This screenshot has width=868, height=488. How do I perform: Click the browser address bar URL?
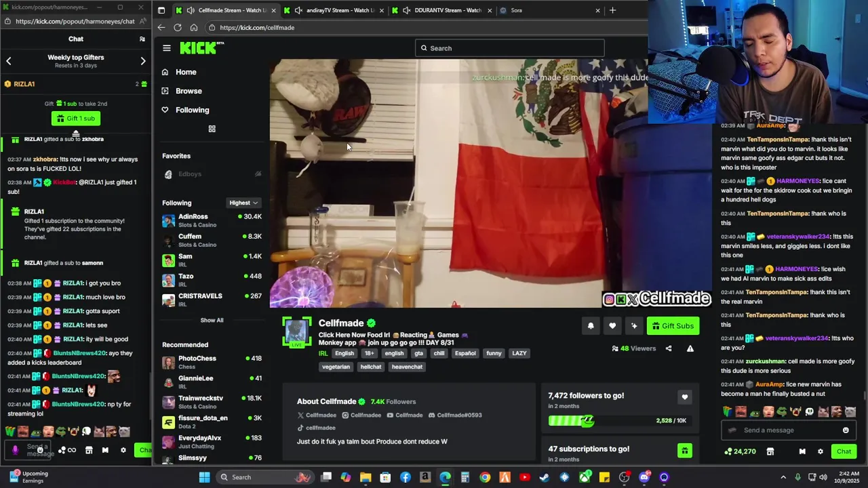(257, 28)
